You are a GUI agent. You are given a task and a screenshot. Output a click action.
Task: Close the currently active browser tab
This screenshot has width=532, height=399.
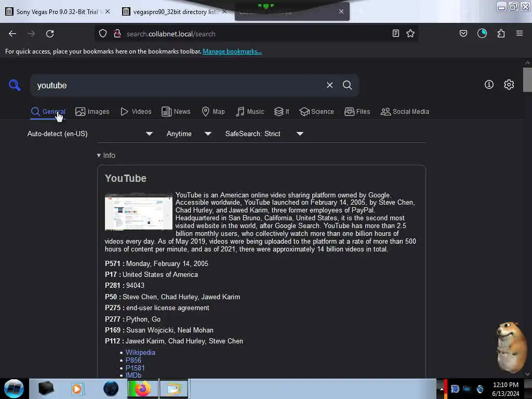coord(341,11)
